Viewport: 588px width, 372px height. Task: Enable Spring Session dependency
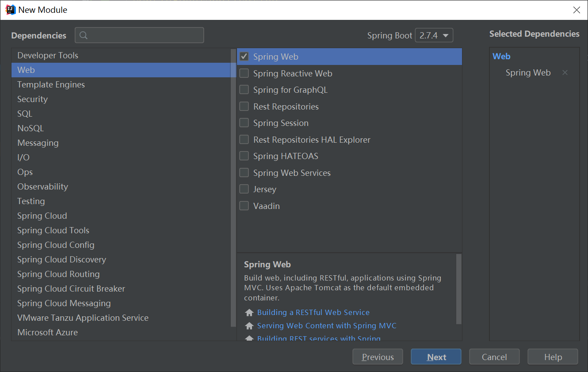[244, 123]
